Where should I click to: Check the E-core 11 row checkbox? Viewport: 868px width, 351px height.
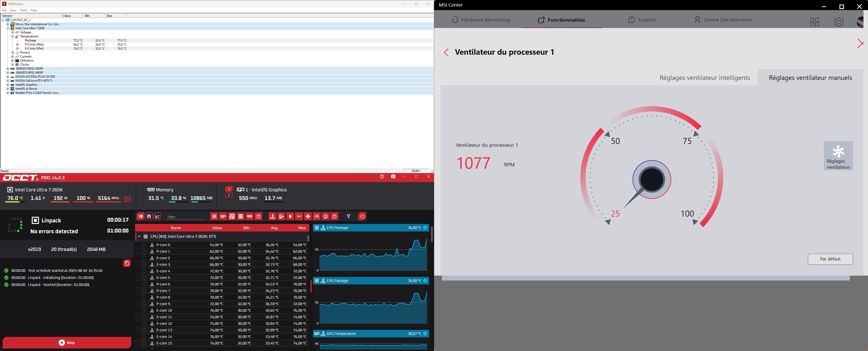[144, 317]
